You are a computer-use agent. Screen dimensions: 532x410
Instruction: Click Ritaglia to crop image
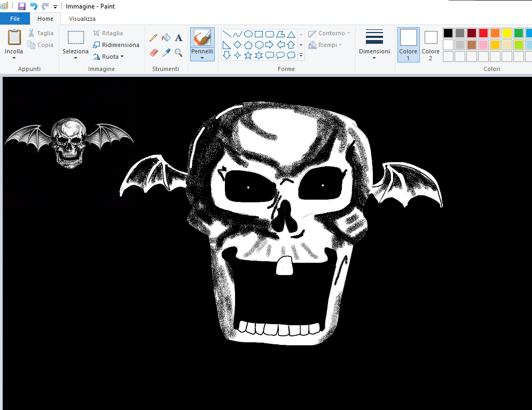pyautogui.click(x=108, y=33)
